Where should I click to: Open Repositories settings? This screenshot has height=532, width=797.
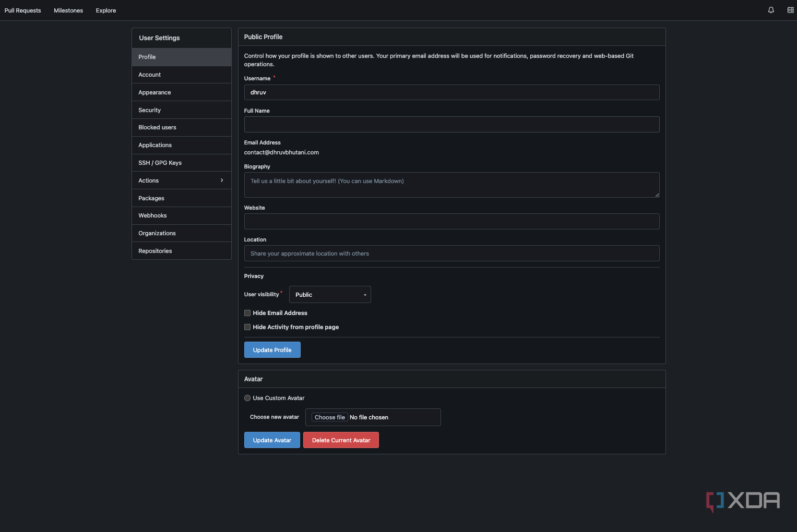coord(182,251)
